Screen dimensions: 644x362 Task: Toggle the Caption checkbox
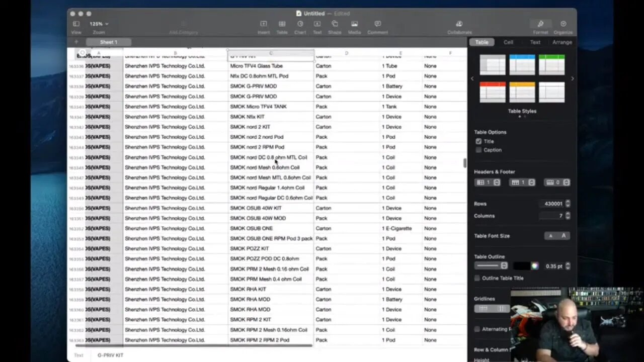tap(478, 150)
